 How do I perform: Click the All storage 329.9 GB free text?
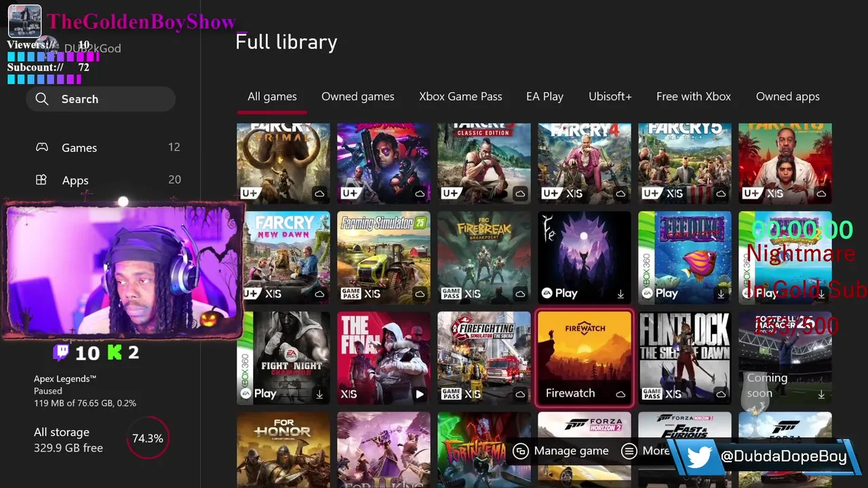(68, 440)
